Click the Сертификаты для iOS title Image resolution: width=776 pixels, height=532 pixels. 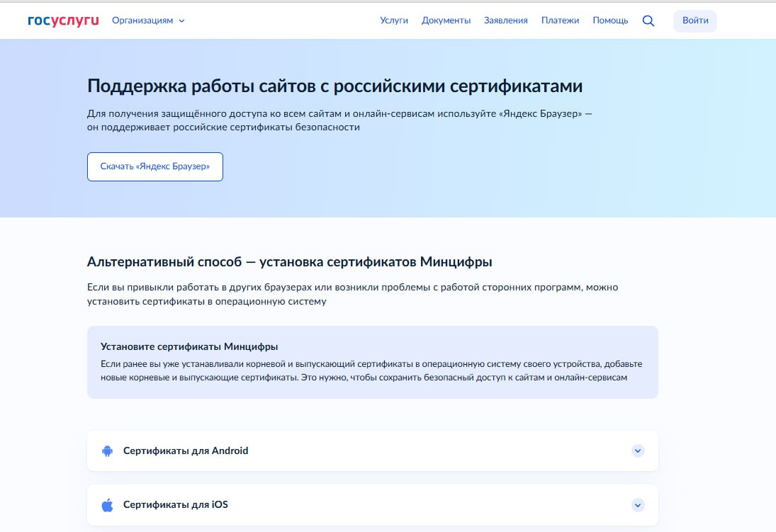pyautogui.click(x=175, y=505)
